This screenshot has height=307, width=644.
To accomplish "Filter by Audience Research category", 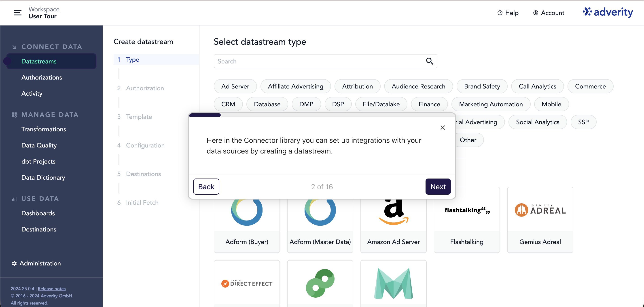I will click(x=418, y=86).
